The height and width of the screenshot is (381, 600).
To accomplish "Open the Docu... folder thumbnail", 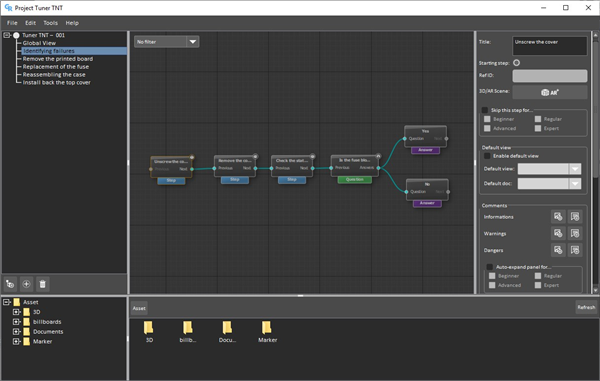I will (x=227, y=332).
